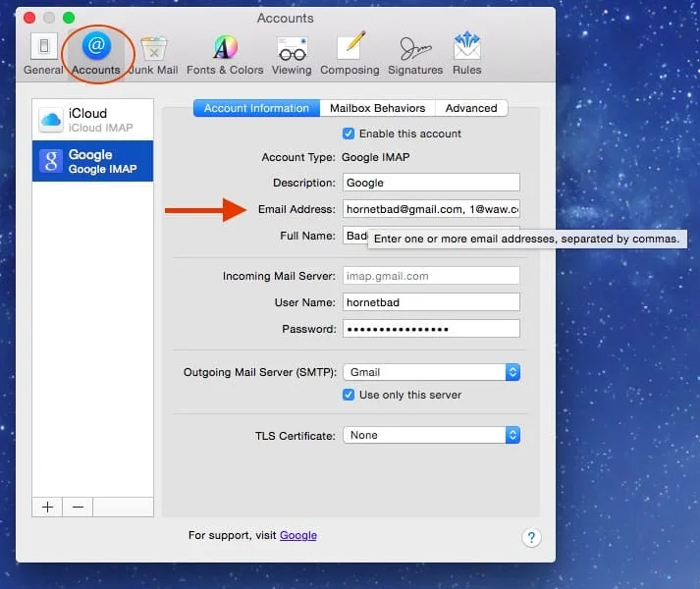Switch to the Mailbox Behaviors tab

tap(377, 108)
